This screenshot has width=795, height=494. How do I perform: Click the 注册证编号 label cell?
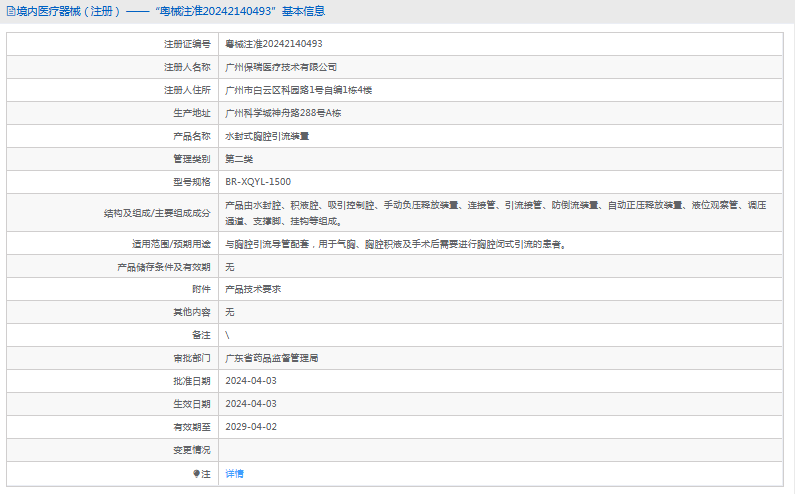113,44
